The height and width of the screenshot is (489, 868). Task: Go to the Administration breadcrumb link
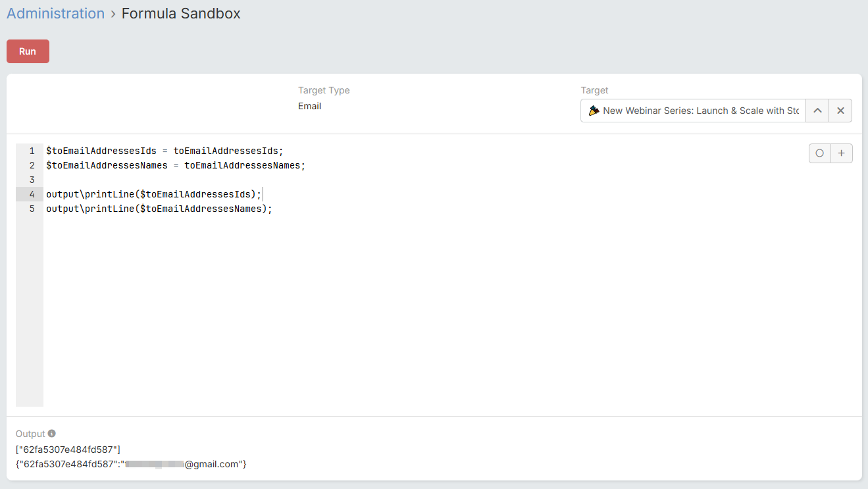click(x=55, y=14)
